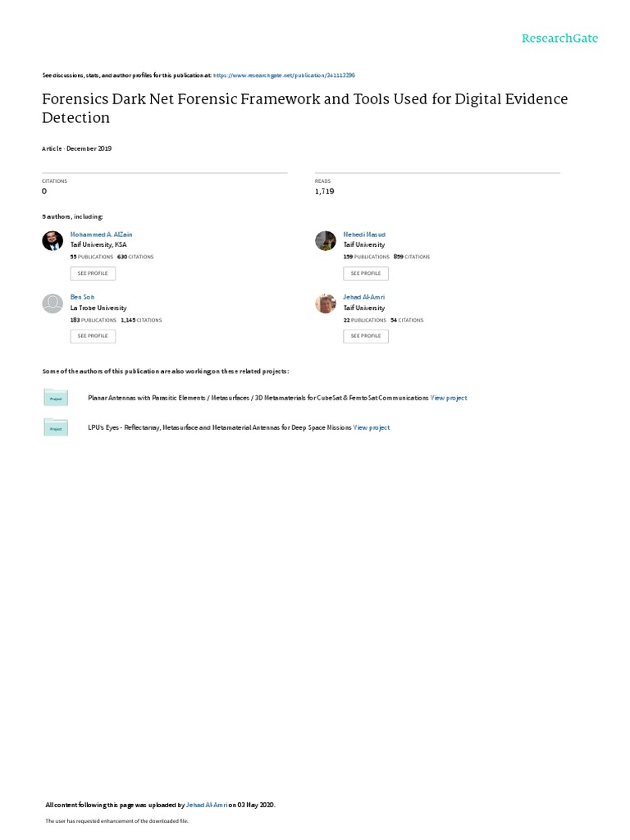Click Ben Soh's placeholder avatar
630x840 pixels.
(x=52, y=304)
